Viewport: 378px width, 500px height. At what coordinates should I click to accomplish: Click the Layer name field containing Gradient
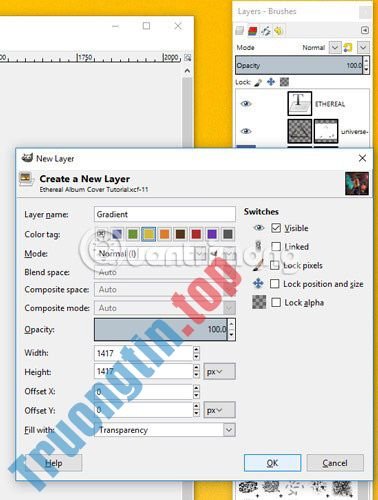point(165,214)
